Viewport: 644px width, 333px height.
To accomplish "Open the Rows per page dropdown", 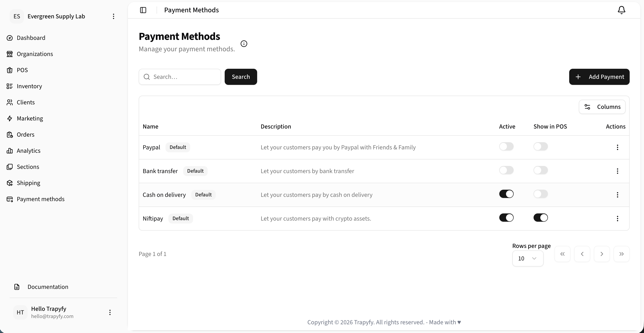I will 528,258.
